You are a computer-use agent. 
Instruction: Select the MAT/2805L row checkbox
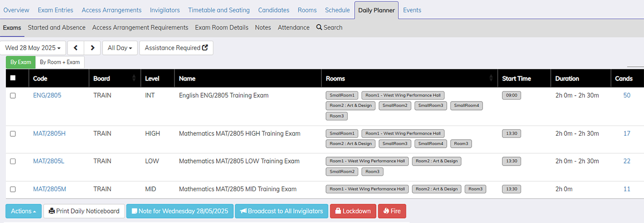tap(13, 161)
